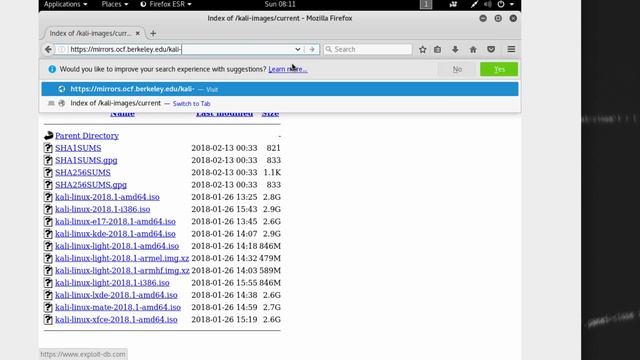Download kali-linux-2018.1-i386.iso
This screenshot has width=640, height=360.
coord(103,209)
